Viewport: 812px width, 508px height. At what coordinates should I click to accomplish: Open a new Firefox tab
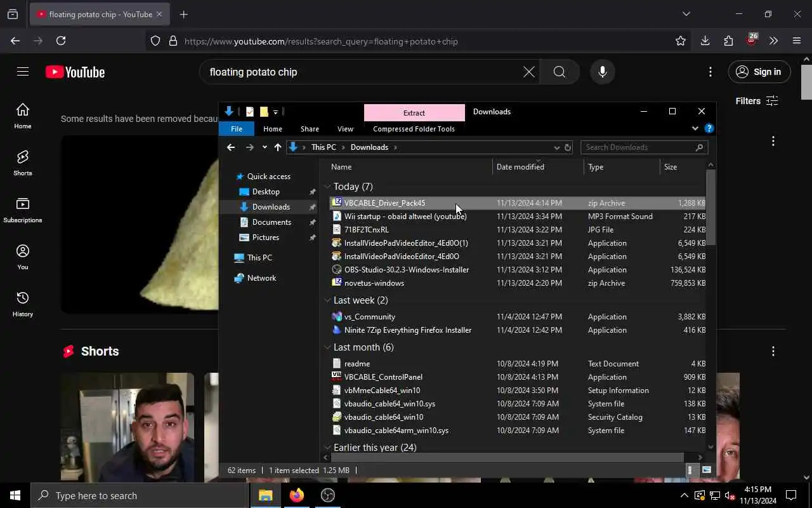(x=183, y=14)
